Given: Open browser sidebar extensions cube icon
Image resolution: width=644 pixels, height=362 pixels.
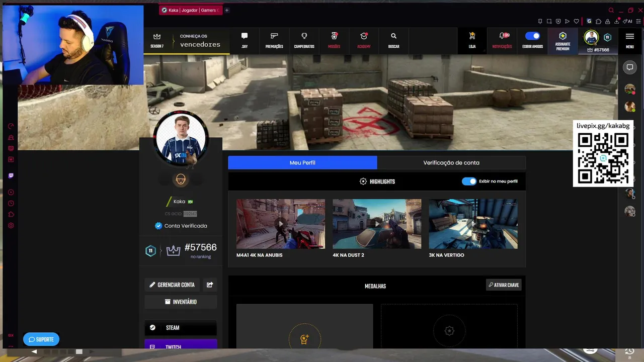Looking at the screenshot, I should 11,215.
